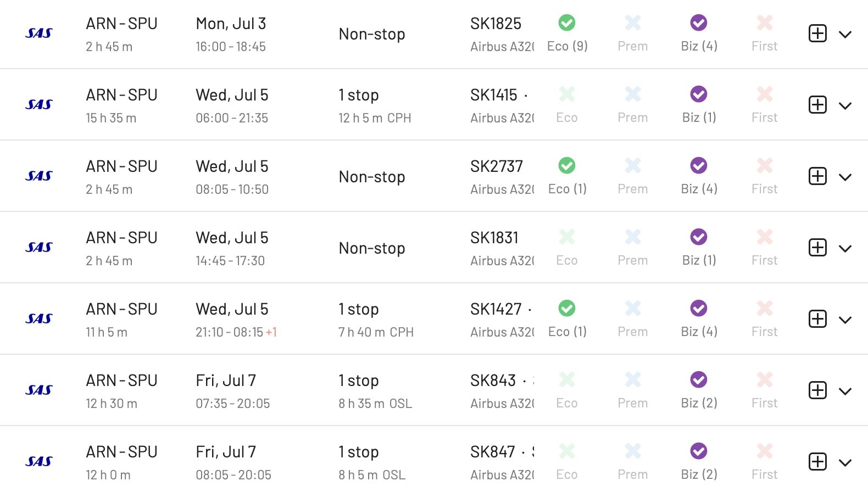Screen dimensions: 868x492
Task: Click the plus icon on the SK2737 row
Action: (817, 176)
